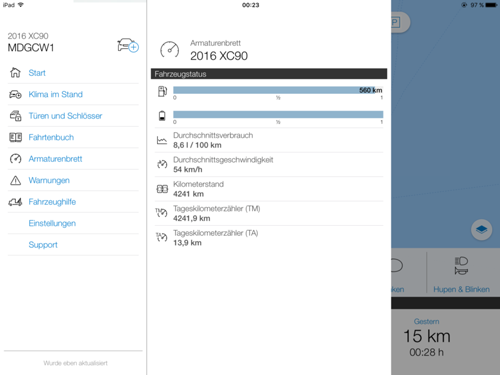Click the TA trip meter icon
This screenshot has height=375, width=500.
[x=162, y=237]
